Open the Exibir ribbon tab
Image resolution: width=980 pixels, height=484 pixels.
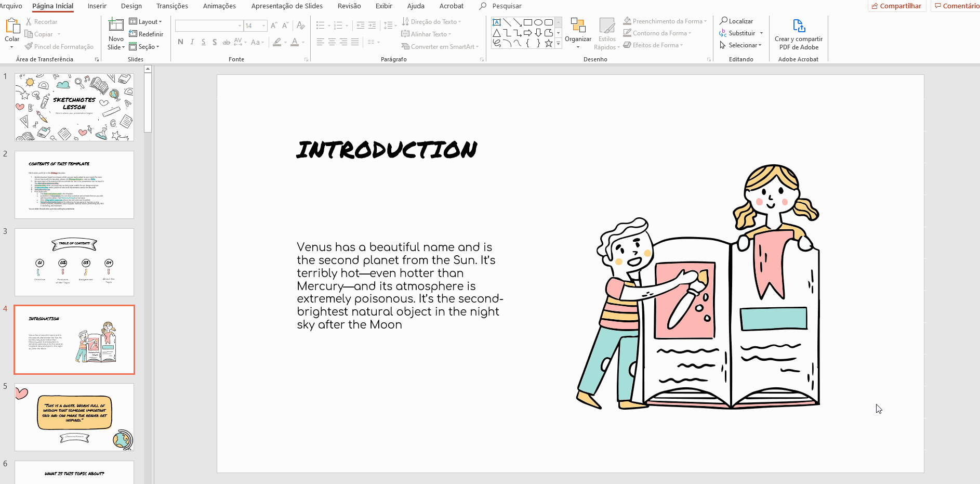click(384, 6)
